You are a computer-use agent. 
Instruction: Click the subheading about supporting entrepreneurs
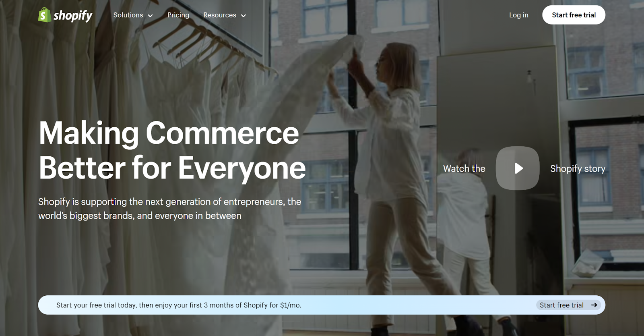point(169,209)
